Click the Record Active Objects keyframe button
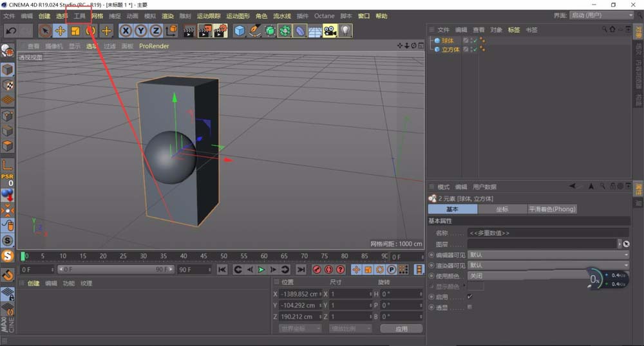This screenshot has width=644, height=346. pos(317,269)
